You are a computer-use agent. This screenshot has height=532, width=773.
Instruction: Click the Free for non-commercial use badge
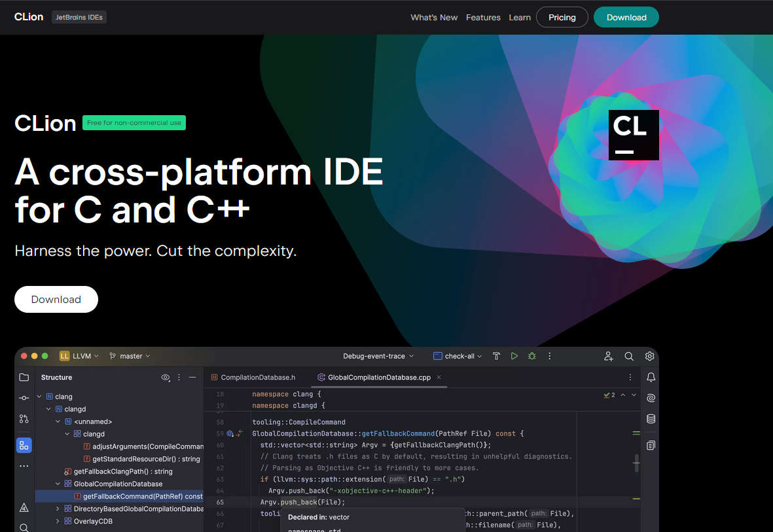134,123
